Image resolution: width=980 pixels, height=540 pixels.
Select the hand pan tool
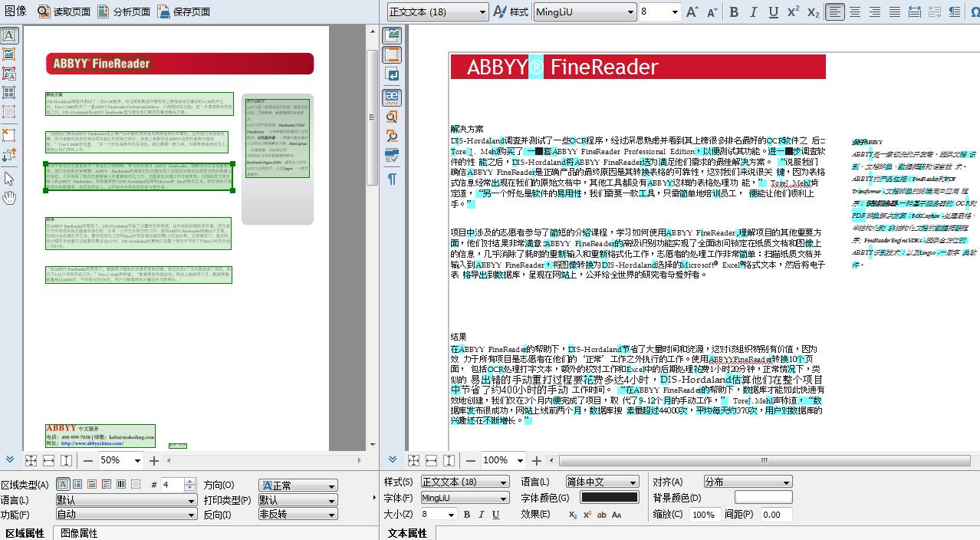tap(11, 199)
